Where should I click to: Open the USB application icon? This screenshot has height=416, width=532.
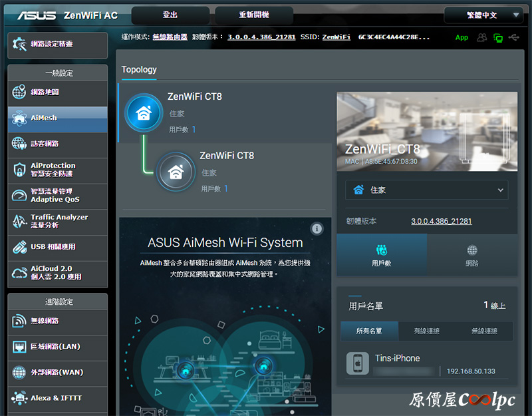(x=19, y=247)
